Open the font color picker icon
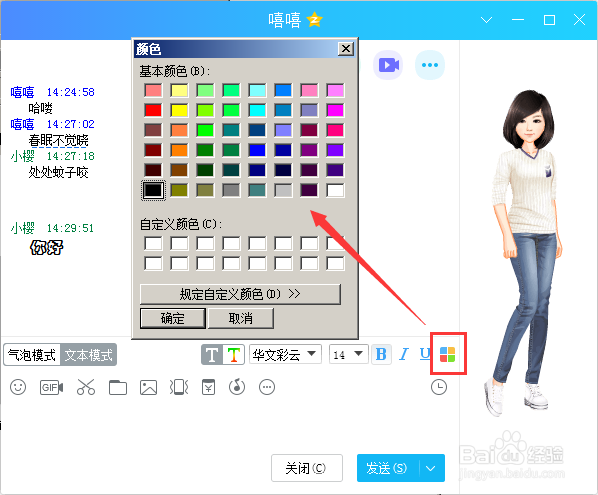 (x=447, y=354)
